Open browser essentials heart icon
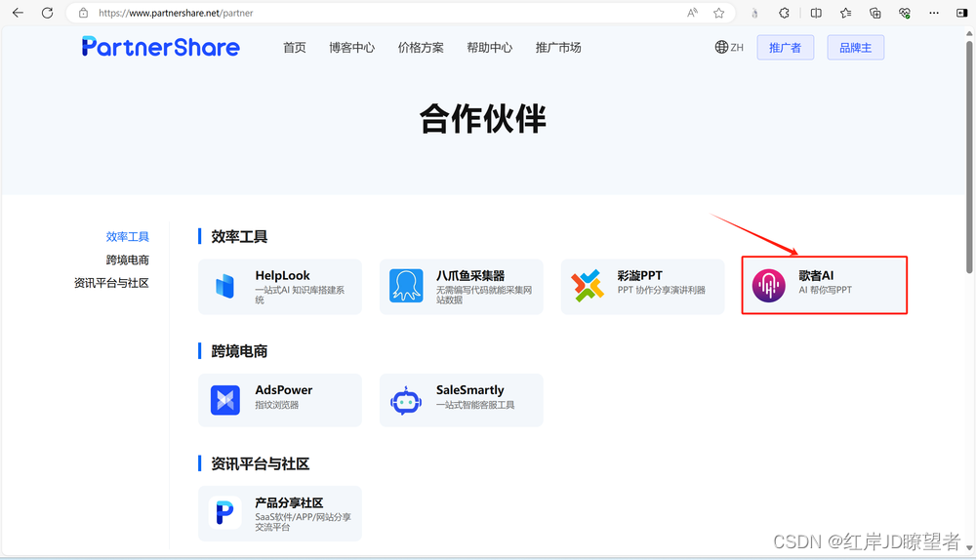The image size is (976, 560). pos(905,13)
